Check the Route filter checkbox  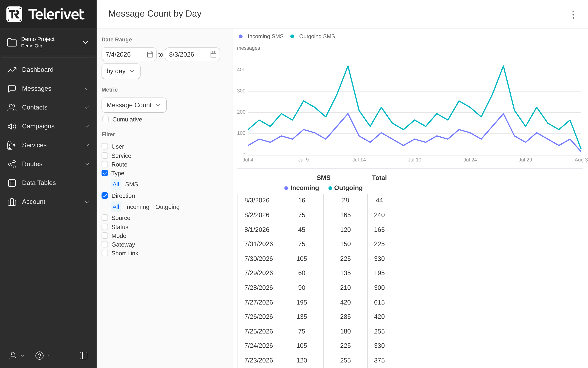(x=105, y=164)
